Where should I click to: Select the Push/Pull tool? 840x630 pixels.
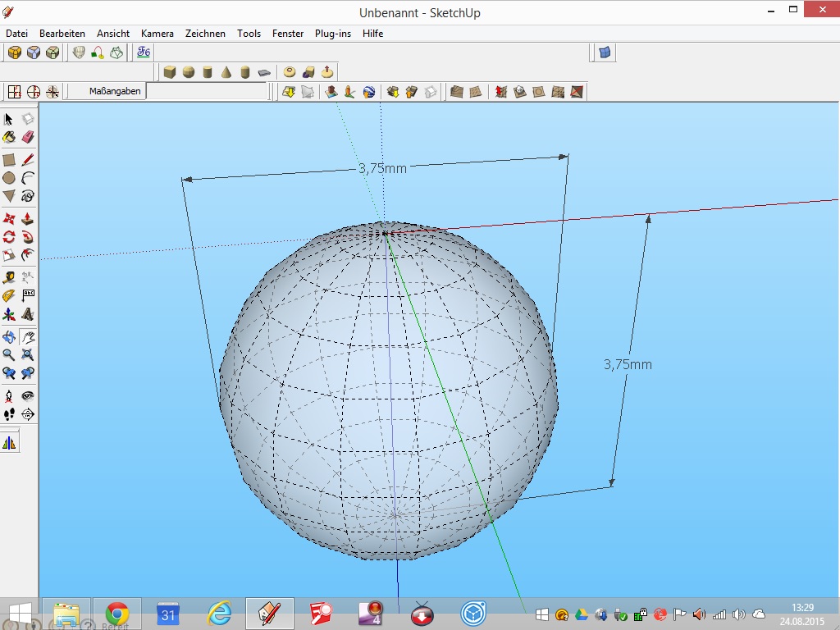coord(28,219)
